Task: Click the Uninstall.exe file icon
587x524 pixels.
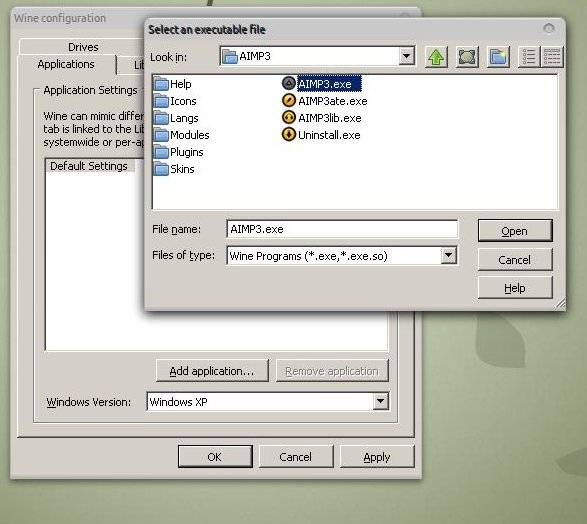Action: point(289,134)
